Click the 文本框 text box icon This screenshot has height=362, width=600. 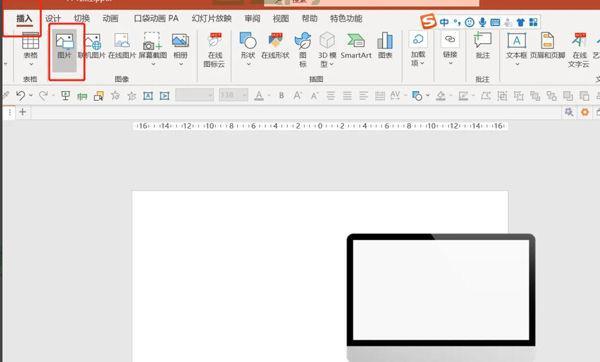point(517,41)
